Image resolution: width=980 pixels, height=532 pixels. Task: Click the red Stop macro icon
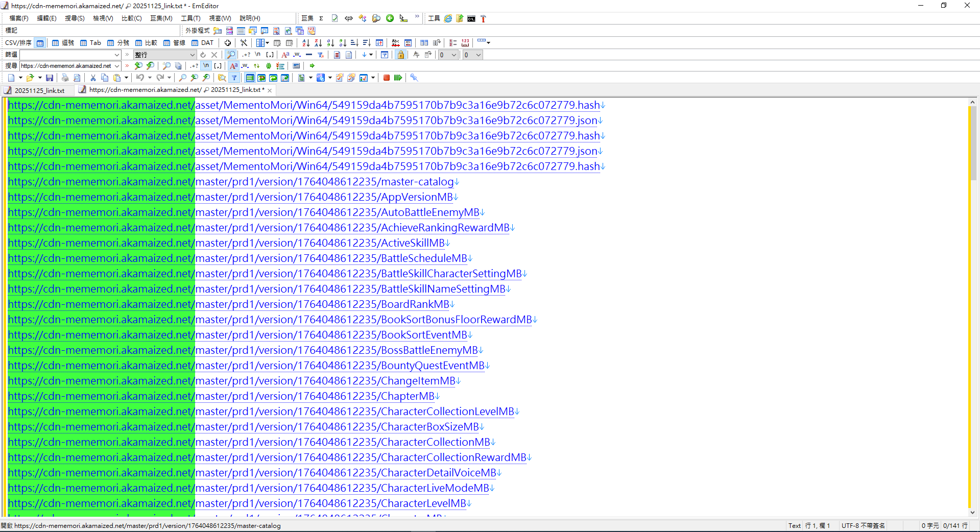tap(387, 78)
